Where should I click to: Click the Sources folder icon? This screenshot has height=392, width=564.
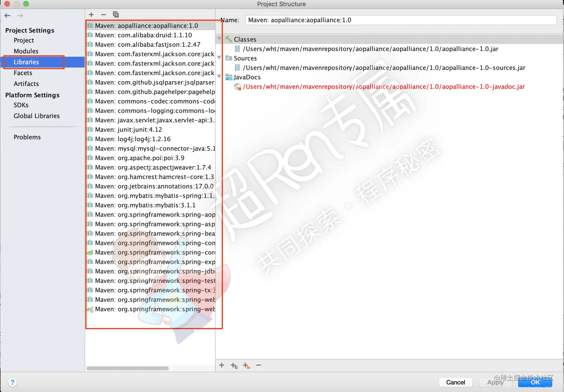(x=229, y=58)
